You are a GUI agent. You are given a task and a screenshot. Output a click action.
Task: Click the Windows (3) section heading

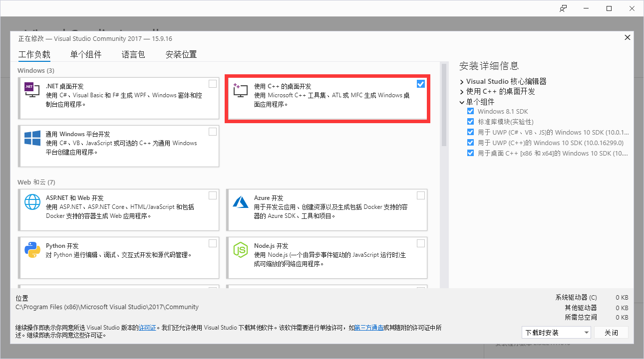36,70
